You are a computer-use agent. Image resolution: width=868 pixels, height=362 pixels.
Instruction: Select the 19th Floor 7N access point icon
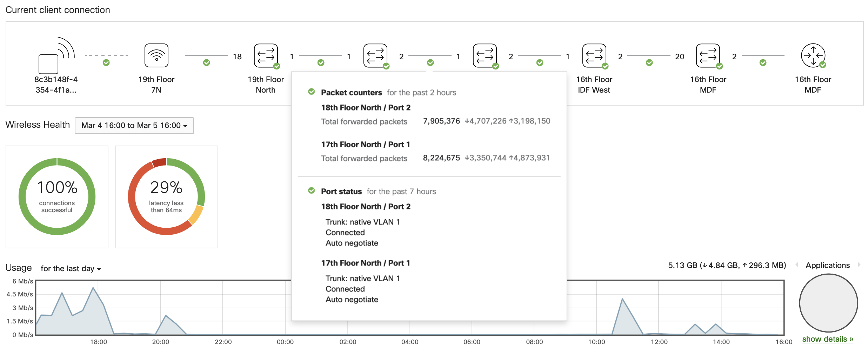tap(157, 55)
